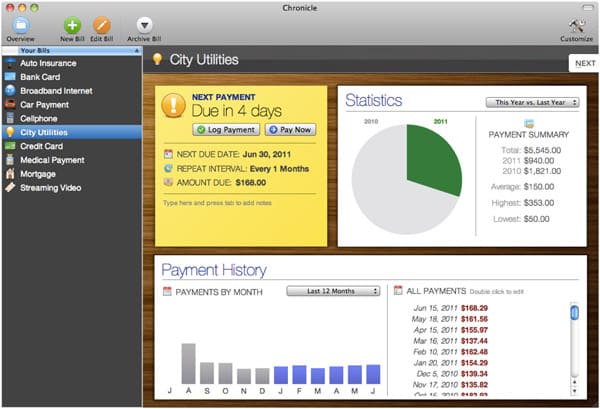Image resolution: width=600 pixels, height=409 pixels.
Task: Click the Edit Bill pencil icon
Action: tap(101, 24)
